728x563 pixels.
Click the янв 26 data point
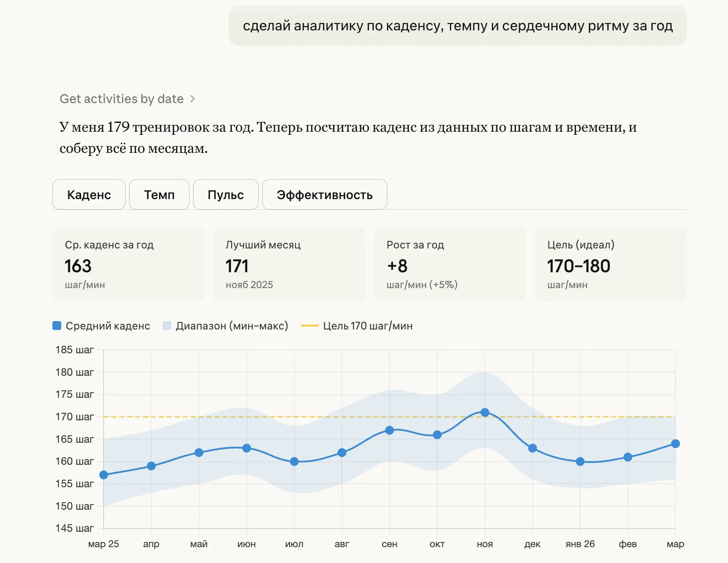[580, 462]
